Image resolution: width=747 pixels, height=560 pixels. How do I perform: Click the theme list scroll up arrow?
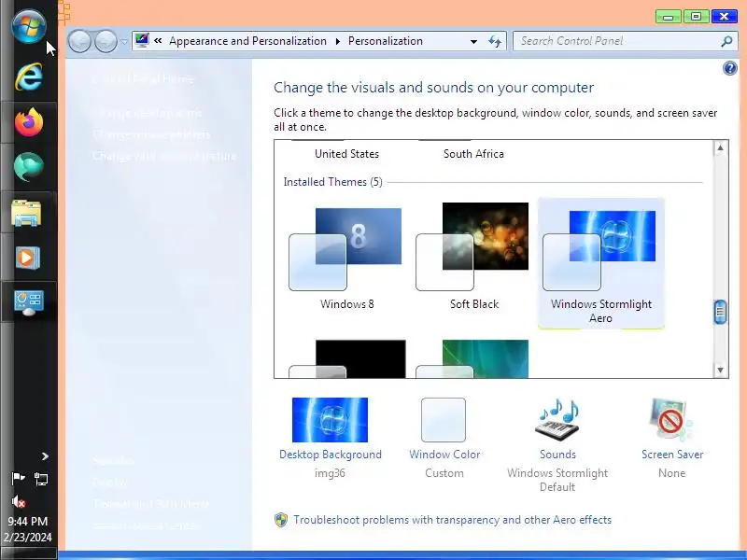720,148
